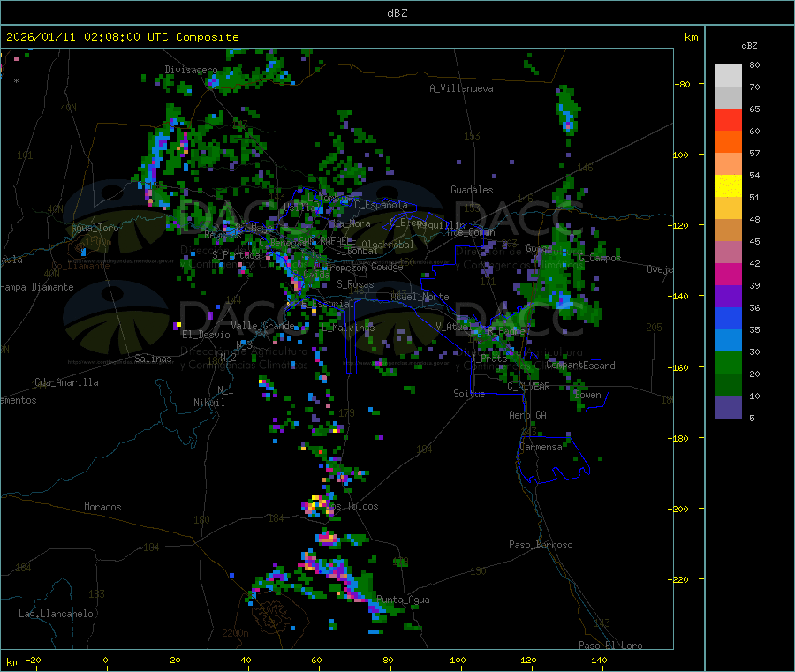795x672 pixels.
Task: Click the Atuel_Norte map label
Action: [x=420, y=297]
